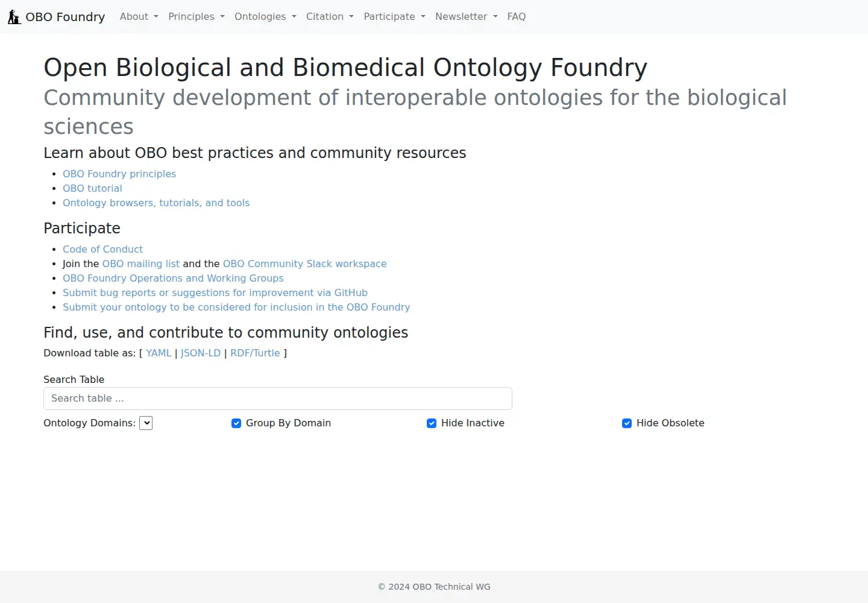The image size is (868, 603).
Task: Click the Group By Domain label
Action: (x=288, y=423)
